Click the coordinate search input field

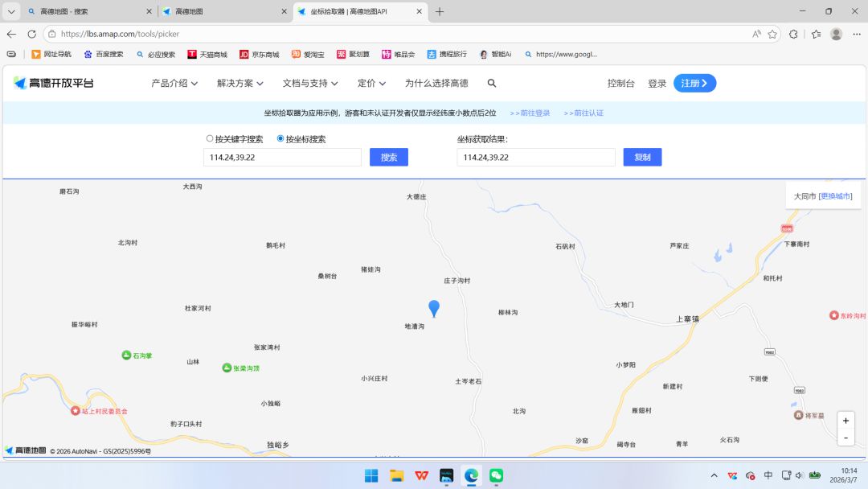[282, 158]
